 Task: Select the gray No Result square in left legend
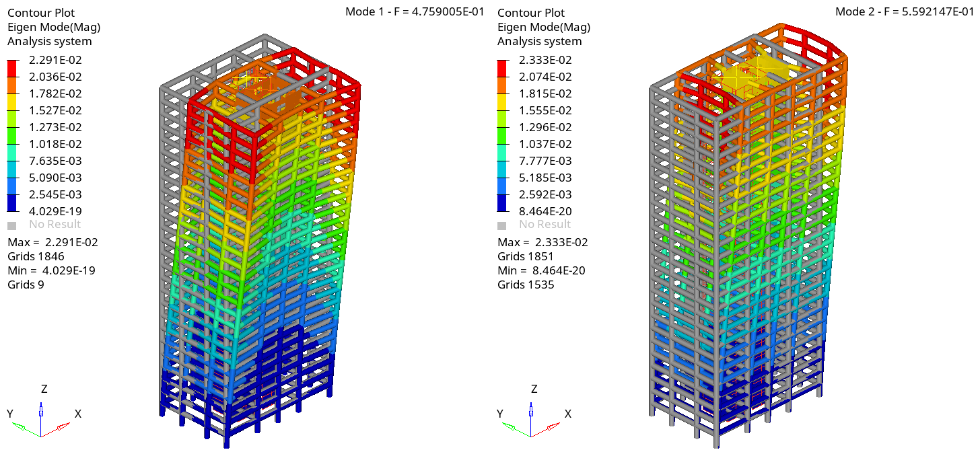pyautogui.click(x=11, y=225)
